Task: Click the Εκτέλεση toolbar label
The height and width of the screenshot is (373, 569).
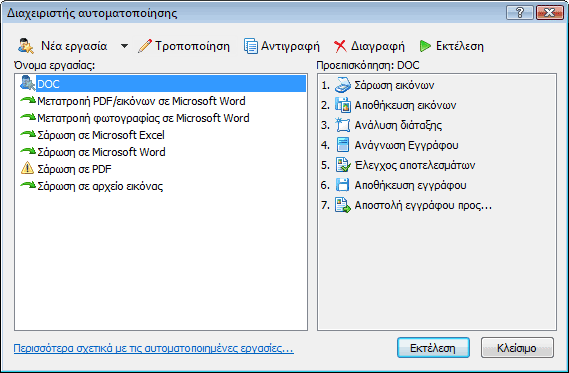Action: pos(459,46)
